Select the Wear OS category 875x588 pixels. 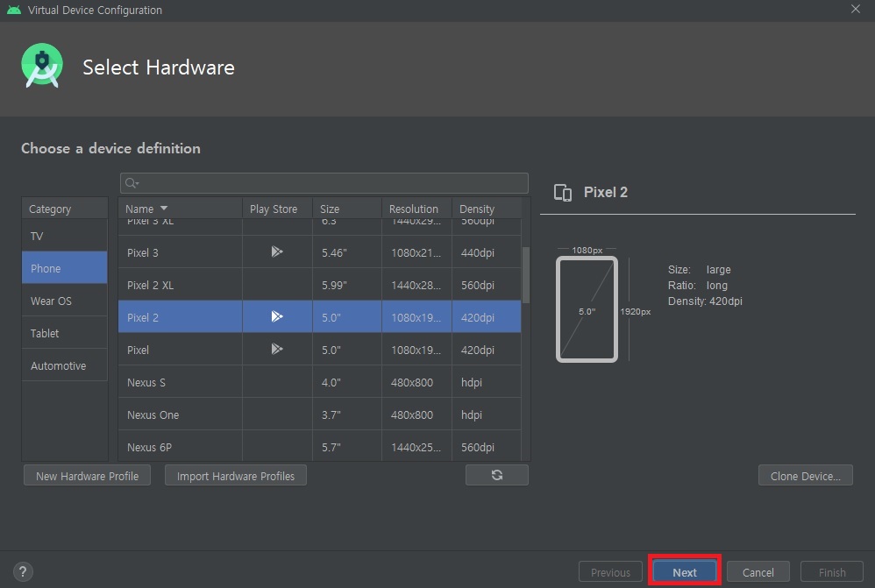click(64, 301)
